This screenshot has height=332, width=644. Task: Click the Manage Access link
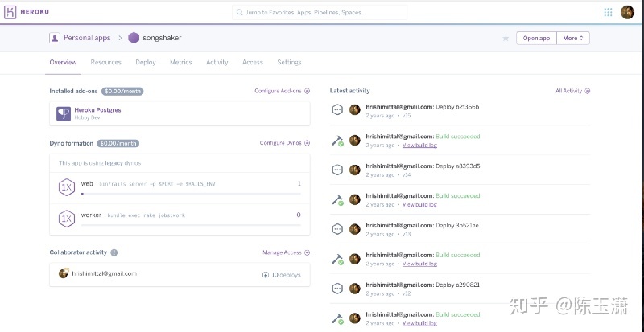pyautogui.click(x=287, y=252)
